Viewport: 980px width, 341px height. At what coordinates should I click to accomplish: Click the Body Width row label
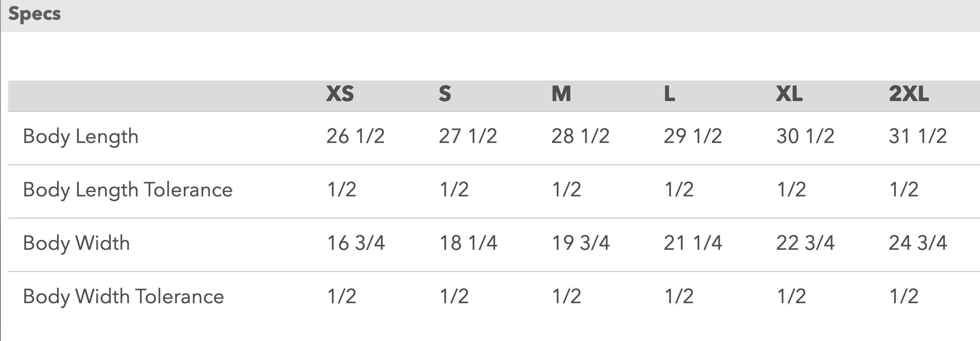pos(76,243)
